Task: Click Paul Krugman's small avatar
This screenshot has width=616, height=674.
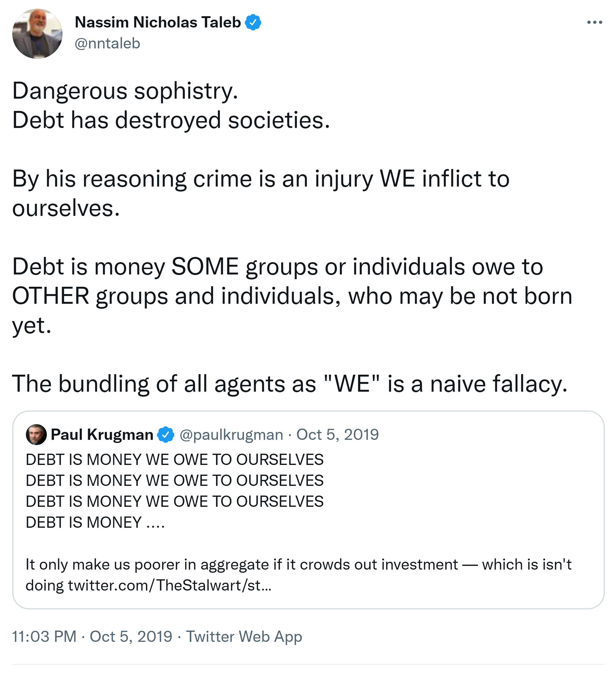Action: click(x=36, y=435)
